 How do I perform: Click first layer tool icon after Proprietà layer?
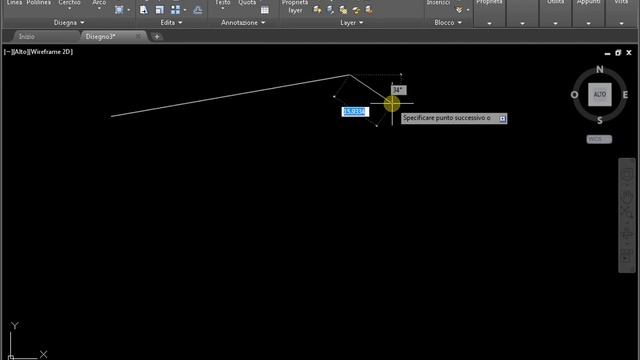(x=317, y=10)
